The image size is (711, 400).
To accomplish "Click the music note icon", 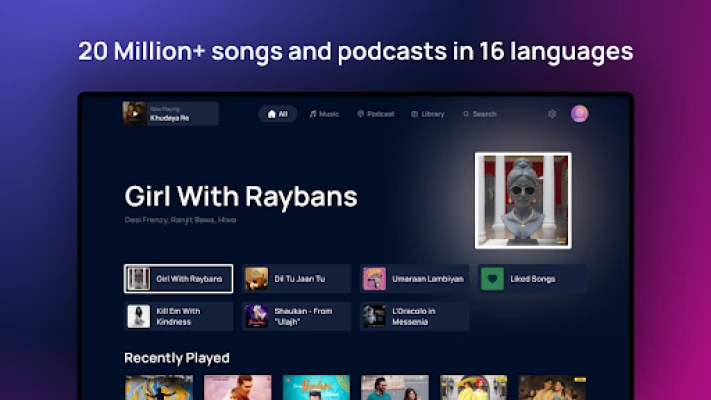I will [x=313, y=114].
